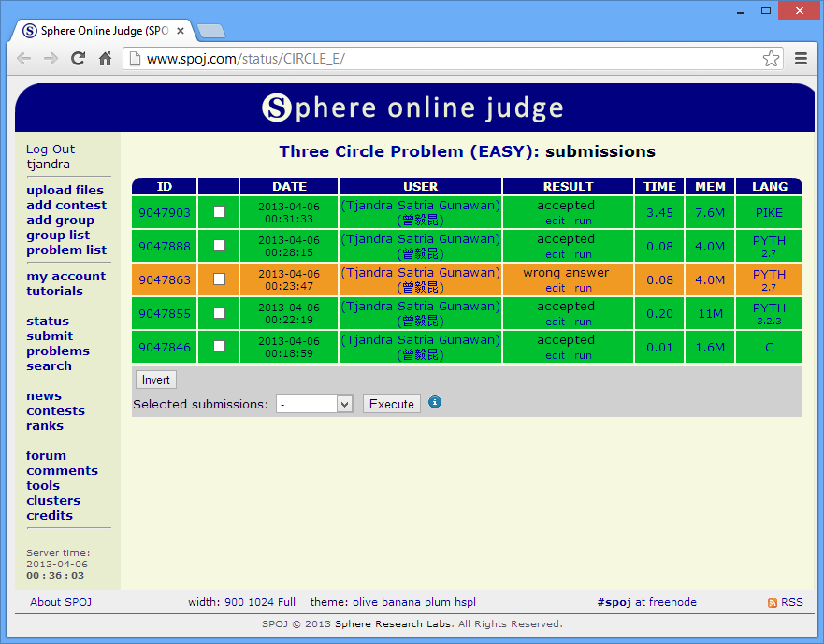Open the Three Circle Problem (EASY) link
The image size is (824, 644).
410,151
